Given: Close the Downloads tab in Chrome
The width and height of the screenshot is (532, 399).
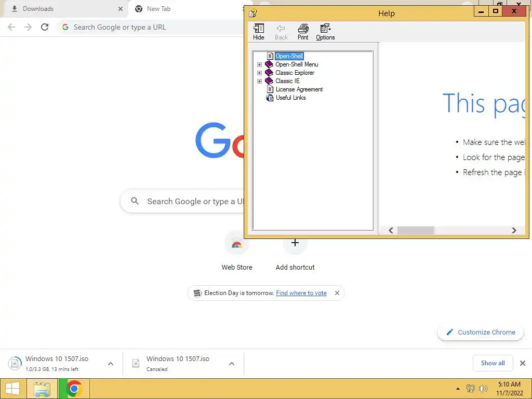Looking at the screenshot, I should (x=121, y=9).
